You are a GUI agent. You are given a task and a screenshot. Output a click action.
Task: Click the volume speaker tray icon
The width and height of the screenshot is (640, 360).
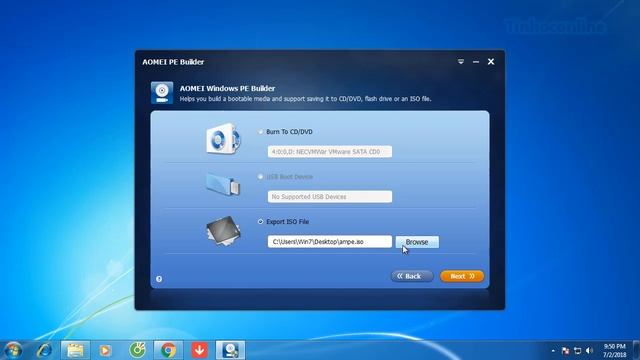pos(589,351)
